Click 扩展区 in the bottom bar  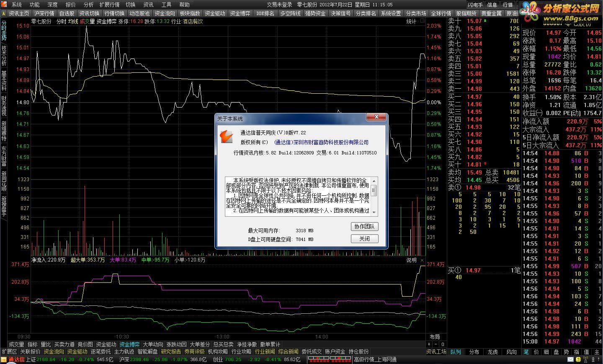[x=9, y=352]
